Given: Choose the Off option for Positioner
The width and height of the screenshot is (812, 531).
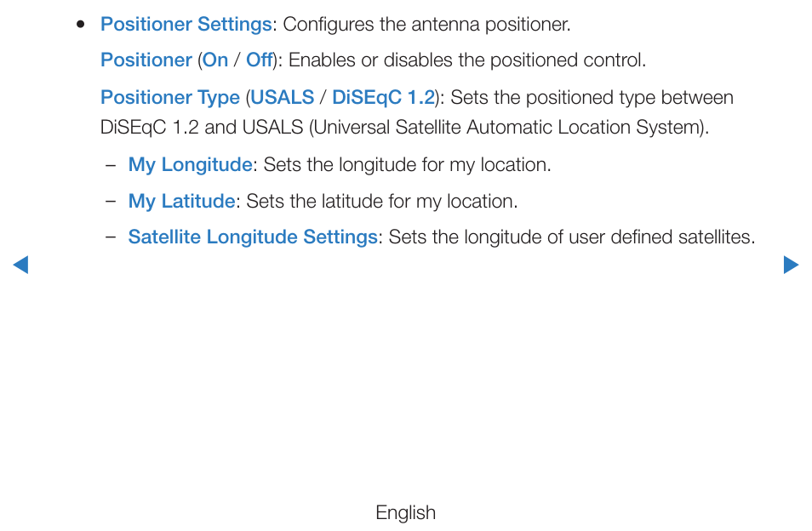Looking at the screenshot, I should pos(259,60).
